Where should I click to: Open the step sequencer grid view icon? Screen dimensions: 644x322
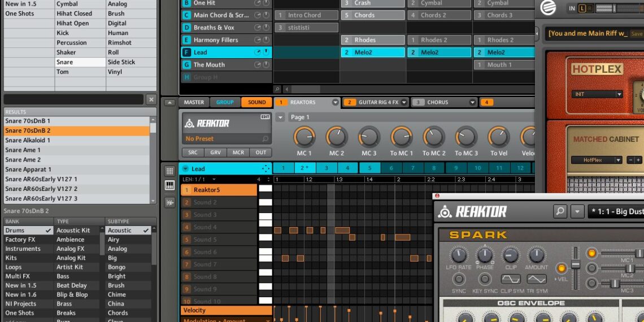(169, 171)
